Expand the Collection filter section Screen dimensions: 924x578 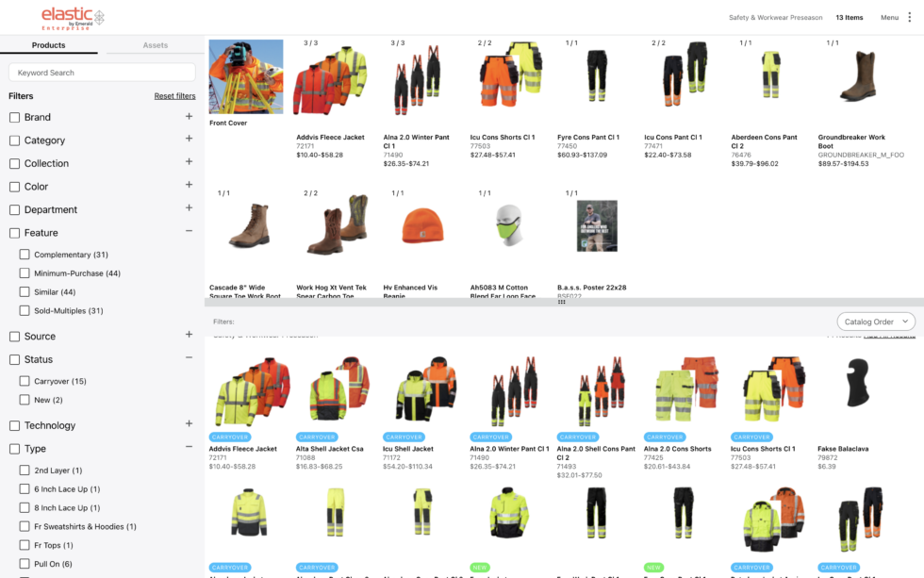tap(189, 163)
